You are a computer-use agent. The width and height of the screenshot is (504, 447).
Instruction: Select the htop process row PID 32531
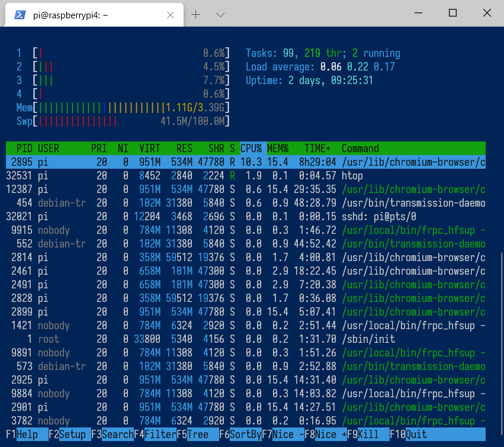pos(246,176)
